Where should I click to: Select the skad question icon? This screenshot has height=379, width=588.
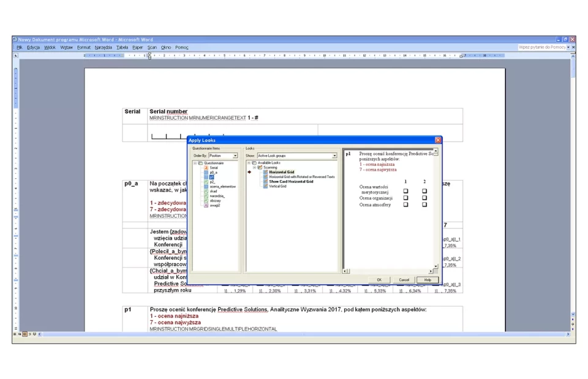pos(206,191)
